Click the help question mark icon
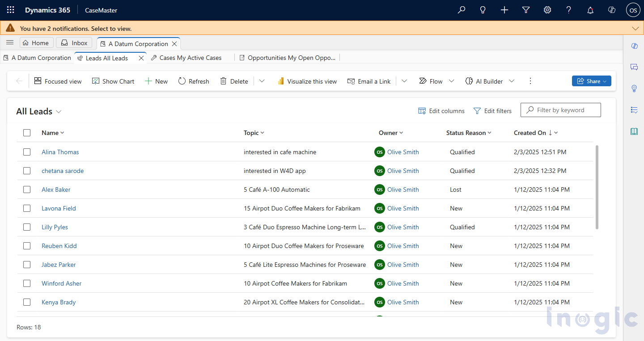Screen dimensions: 644x341 [x=569, y=10]
